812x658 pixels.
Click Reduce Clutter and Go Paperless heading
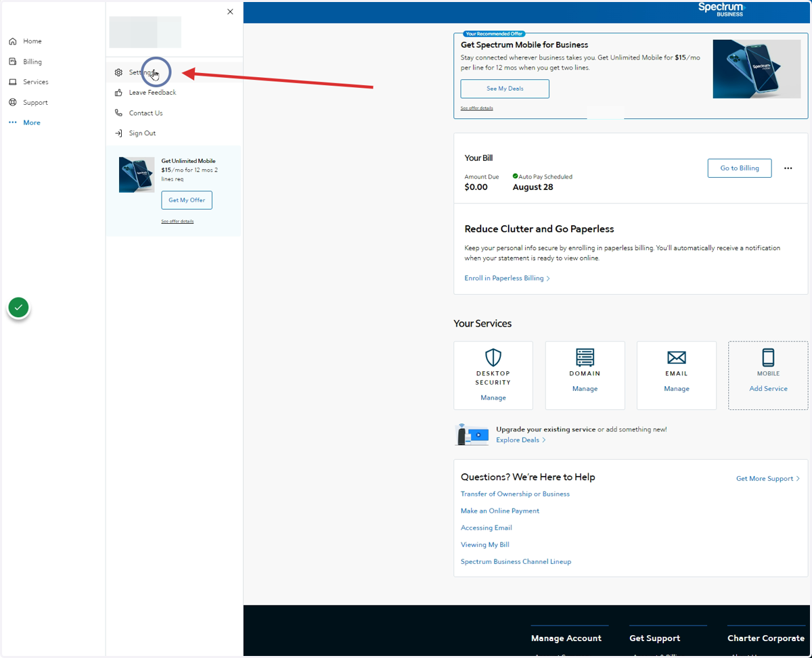point(539,229)
